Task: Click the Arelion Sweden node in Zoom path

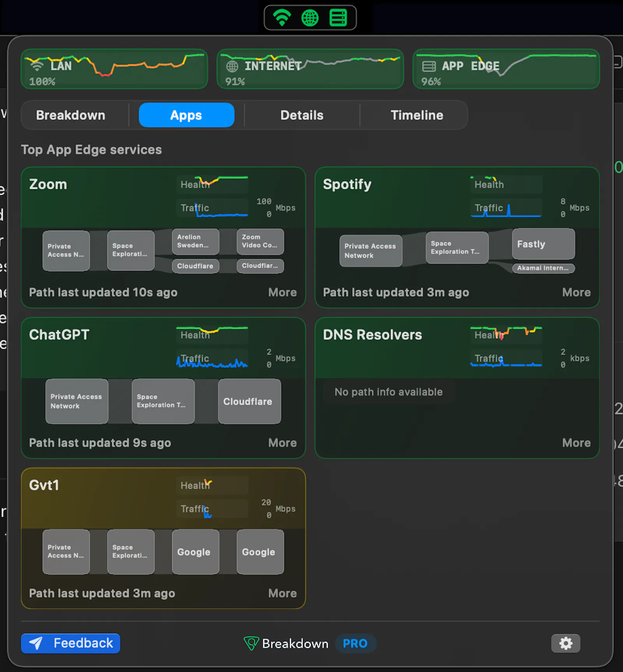Action: (195, 241)
